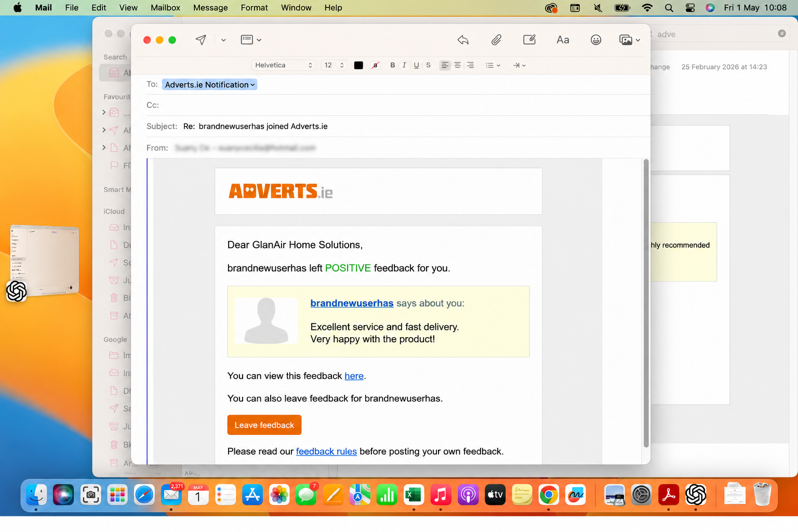Screen dimensions: 798x532
Task: Launch Microsoft Excel from the Dock
Action: click(x=414, y=495)
